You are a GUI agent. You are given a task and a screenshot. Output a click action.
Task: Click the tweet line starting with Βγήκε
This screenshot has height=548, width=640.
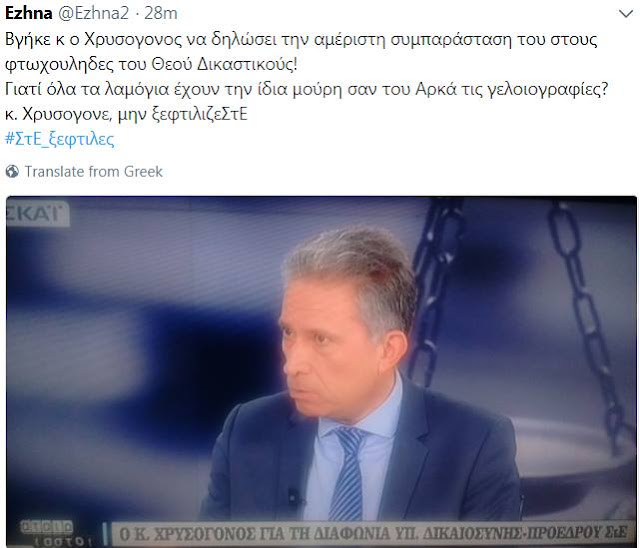tap(301, 40)
